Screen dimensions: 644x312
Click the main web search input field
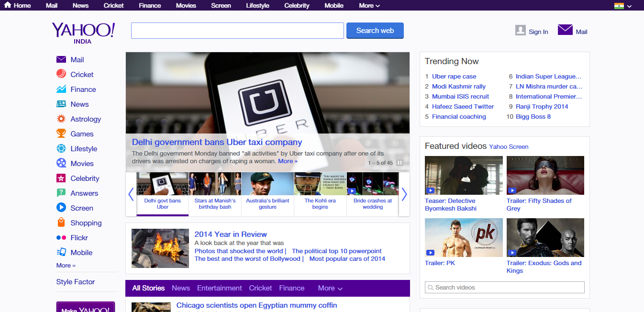pos(237,31)
